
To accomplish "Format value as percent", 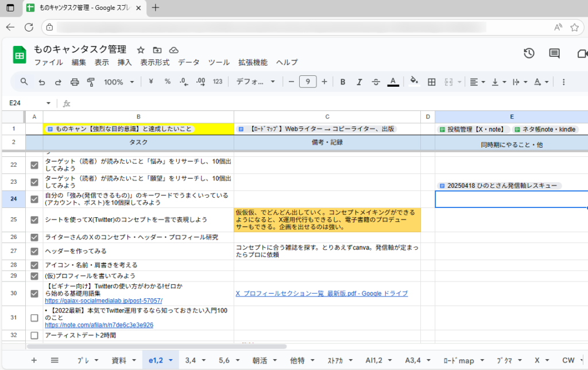I will (x=167, y=82).
